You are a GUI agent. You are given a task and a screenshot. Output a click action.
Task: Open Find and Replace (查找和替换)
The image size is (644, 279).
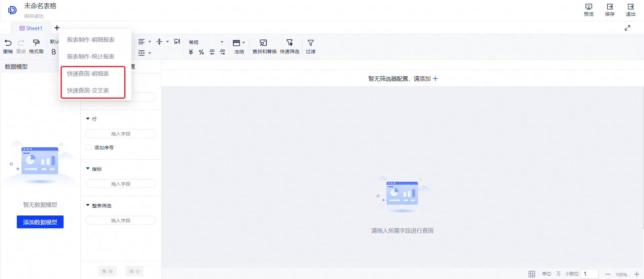[264, 43]
